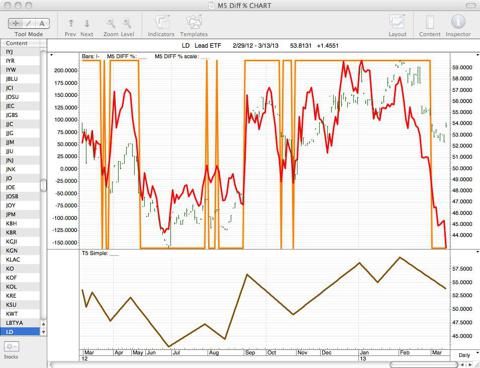This screenshot has width=480, height=368.
Task: Open the Layout options
Action: (x=397, y=23)
